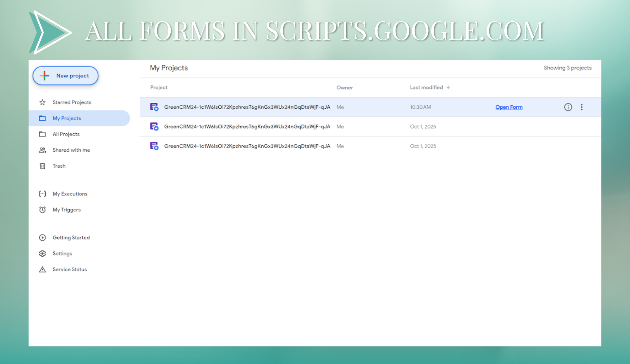This screenshot has height=364, width=630.
Task: Open the Starred Projects star icon
Action: [x=42, y=102]
